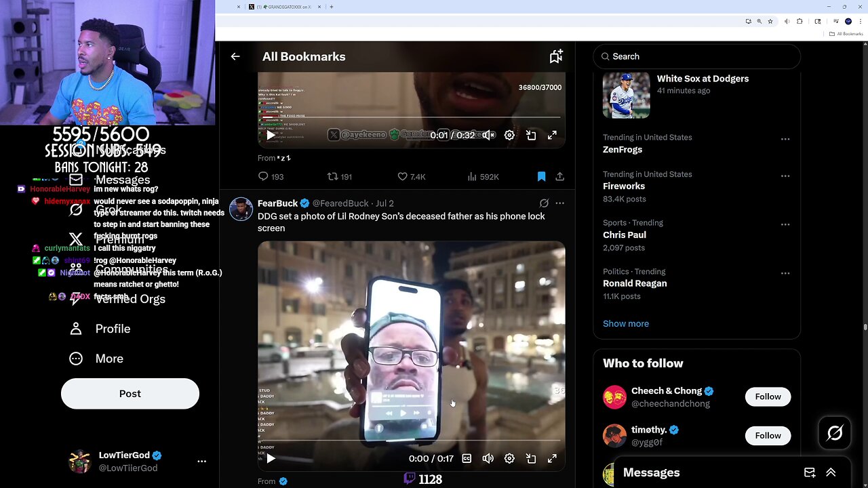This screenshot has height=488, width=868.
Task: Open the browser extensions puzzle icon
Action: coord(800,21)
